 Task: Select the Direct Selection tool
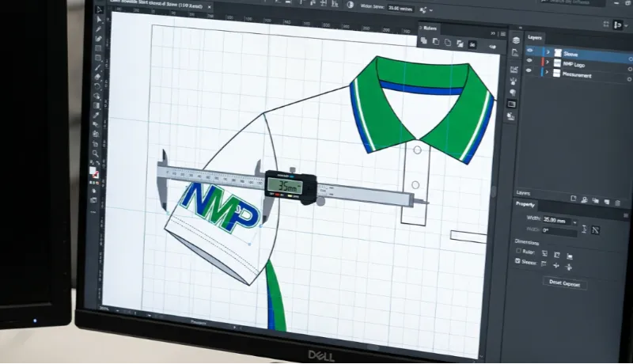100,19
